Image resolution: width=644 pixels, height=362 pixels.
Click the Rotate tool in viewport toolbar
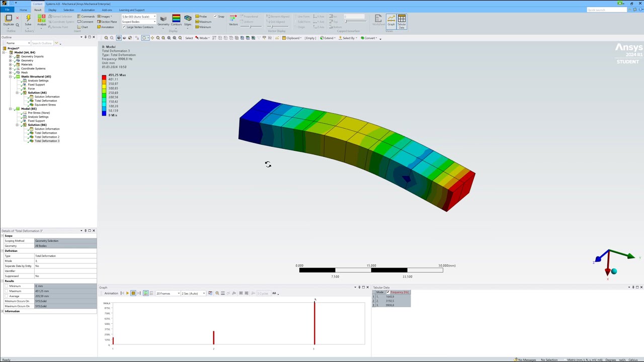point(144,38)
